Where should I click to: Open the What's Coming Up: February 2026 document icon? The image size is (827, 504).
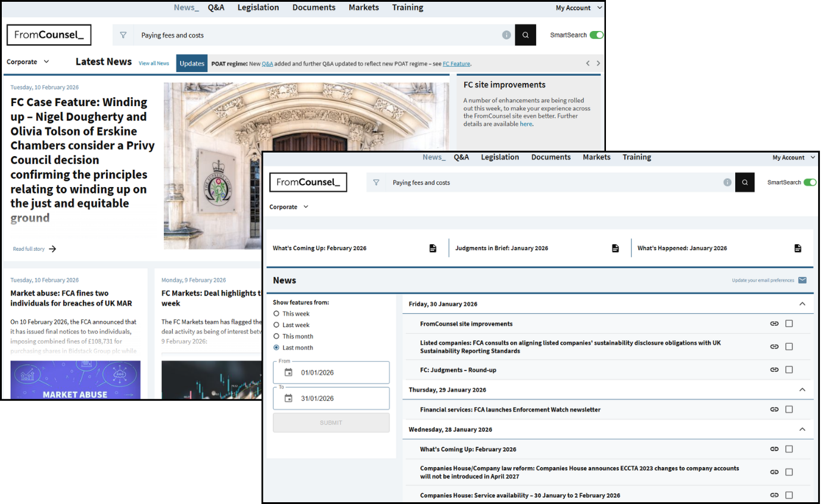click(x=433, y=248)
